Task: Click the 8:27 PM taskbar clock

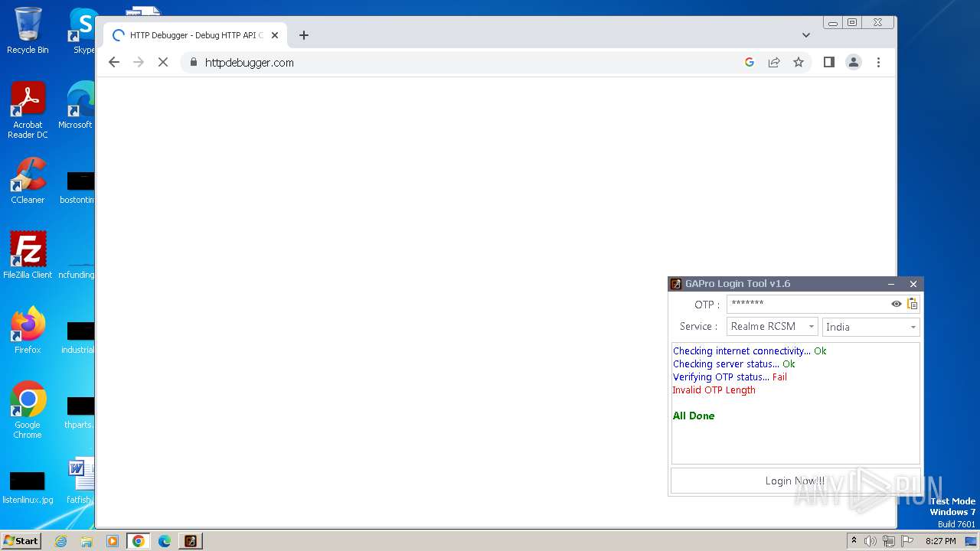Action: click(940, 541)
